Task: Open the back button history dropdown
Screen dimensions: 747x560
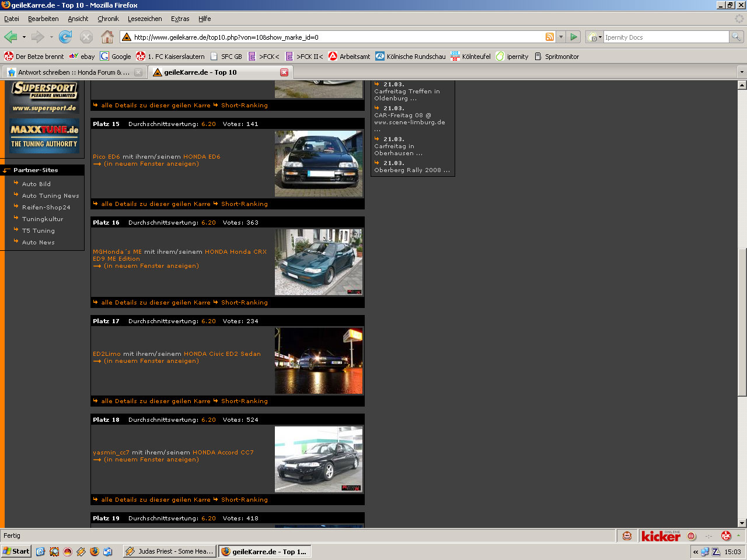Action: coord(24,37)
